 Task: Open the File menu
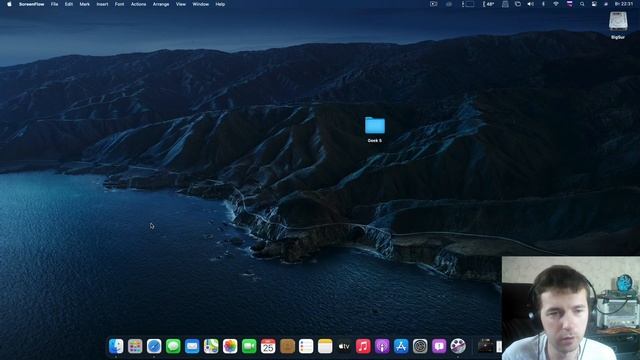click(x=54, y=4)
